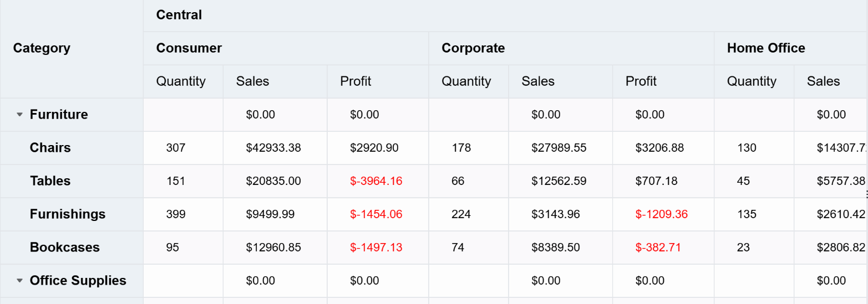Click Furnishings Corporate profit $-1209.36 cell
The image size is (868, 304).
[662, 214]
